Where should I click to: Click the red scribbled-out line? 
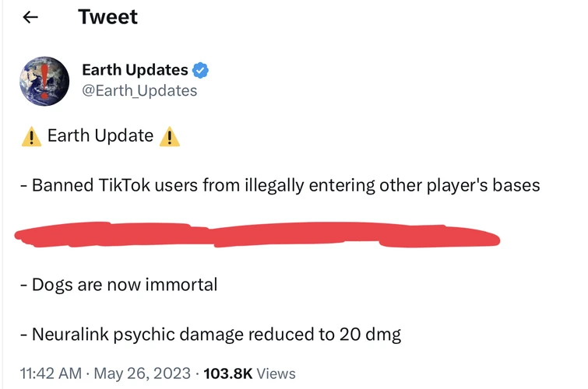coord(257,236)
